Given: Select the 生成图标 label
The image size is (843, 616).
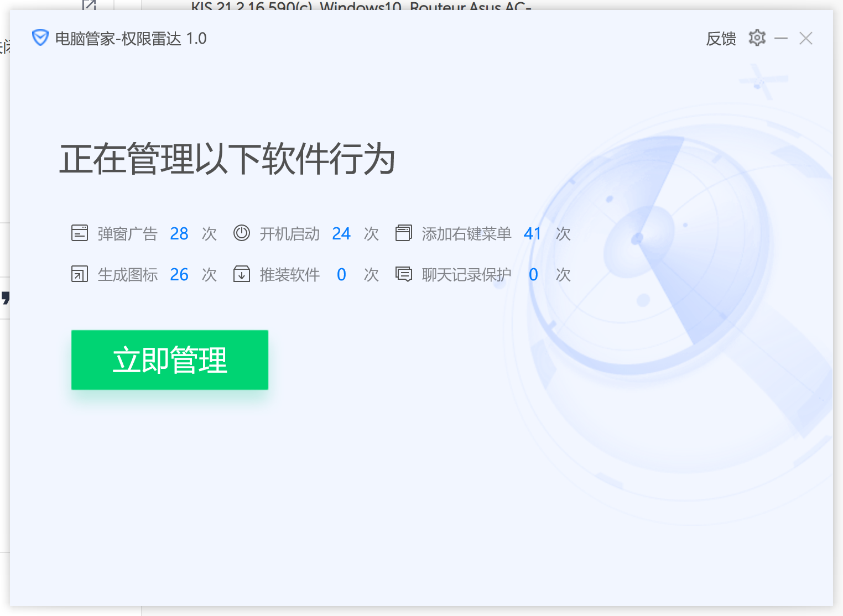Looking at the screenshot, I should (x=128, y=275).
